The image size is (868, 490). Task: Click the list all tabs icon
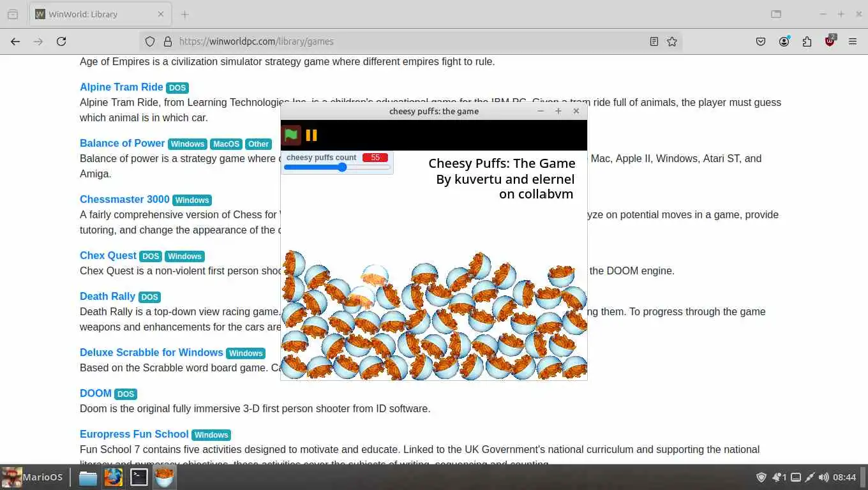tap(776, 14)
